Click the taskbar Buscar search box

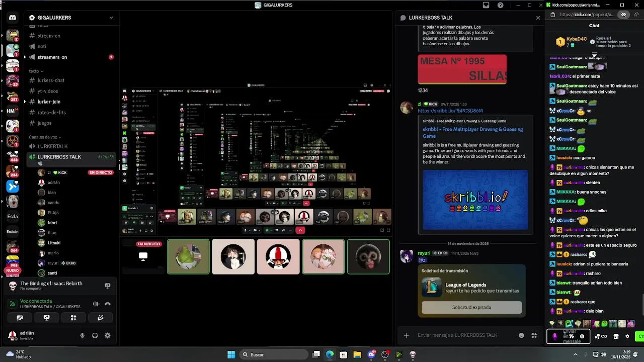[x=273, y=354]
